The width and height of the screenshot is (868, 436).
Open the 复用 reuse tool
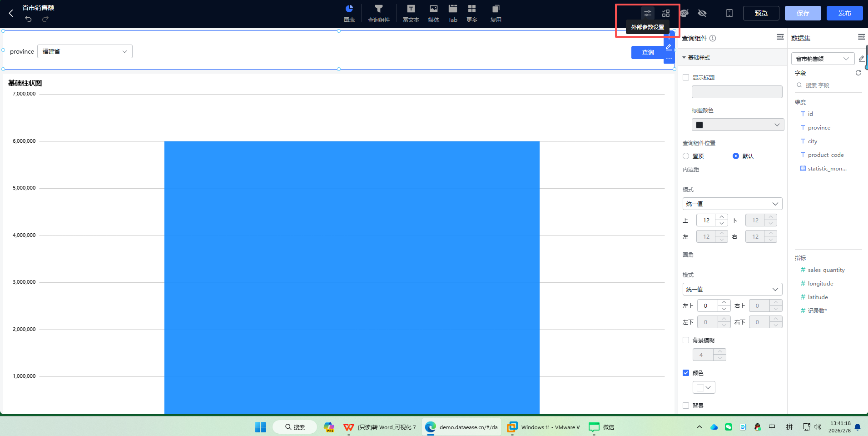click(x=496, y=13)
